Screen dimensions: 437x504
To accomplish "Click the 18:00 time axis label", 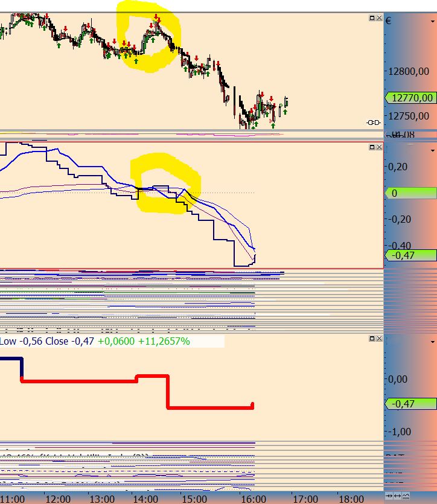I will 351,499.
